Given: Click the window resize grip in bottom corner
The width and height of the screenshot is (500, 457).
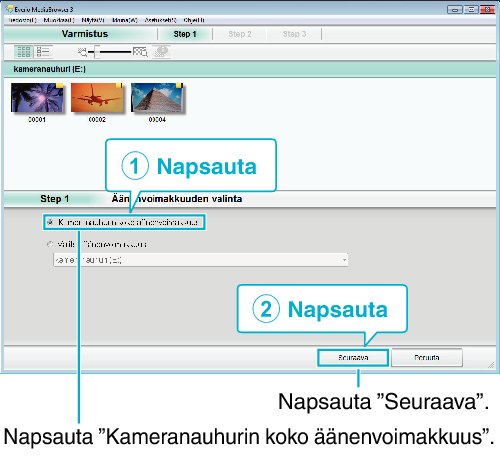Looking at the screenshot, I should [491, 365].
